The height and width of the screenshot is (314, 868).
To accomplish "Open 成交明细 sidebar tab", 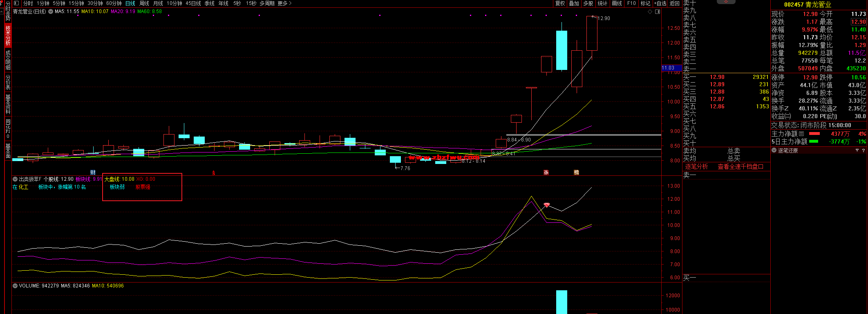I will tap(8, 60).
